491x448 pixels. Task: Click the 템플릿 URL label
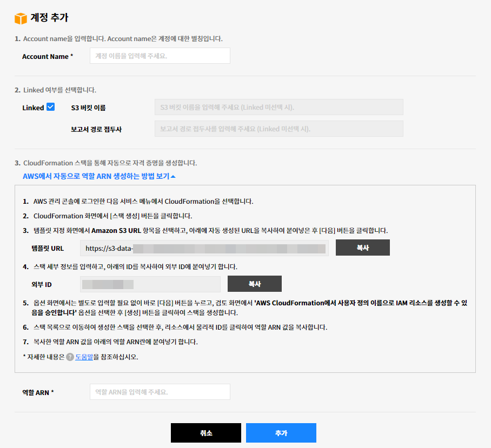pyautogui.click(x=48, y=248)
